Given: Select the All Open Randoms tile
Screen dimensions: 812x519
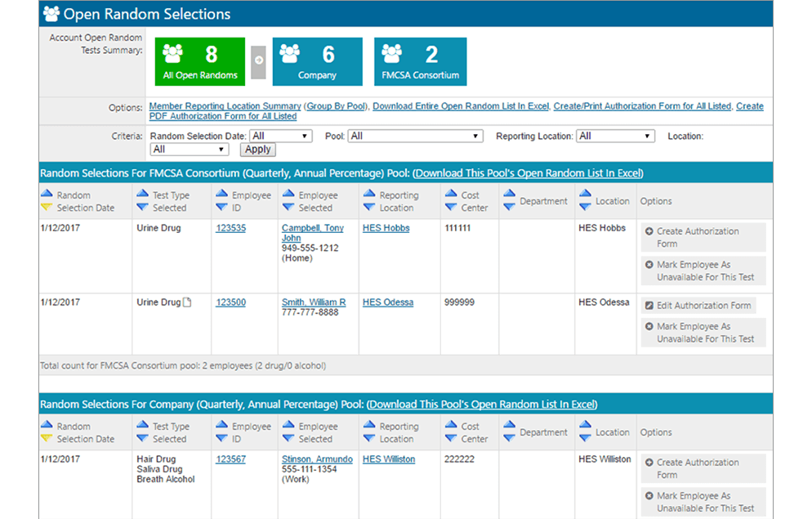Looking at the screenshot, I should click(x=200, y=61).
